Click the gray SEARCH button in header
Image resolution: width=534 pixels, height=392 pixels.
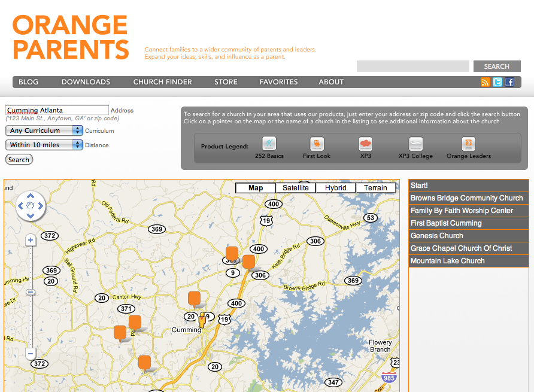(x=497, y=66)
